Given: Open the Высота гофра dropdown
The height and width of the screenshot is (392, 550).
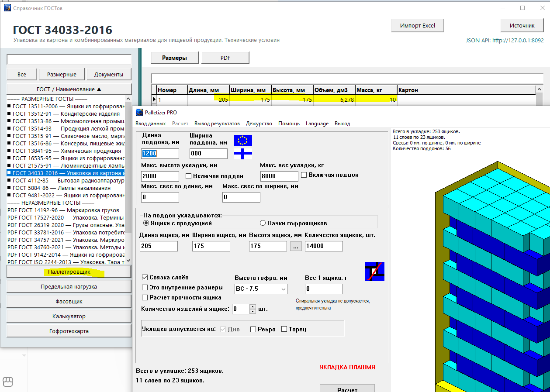Looking at the screenshot, I should [284, 289].
